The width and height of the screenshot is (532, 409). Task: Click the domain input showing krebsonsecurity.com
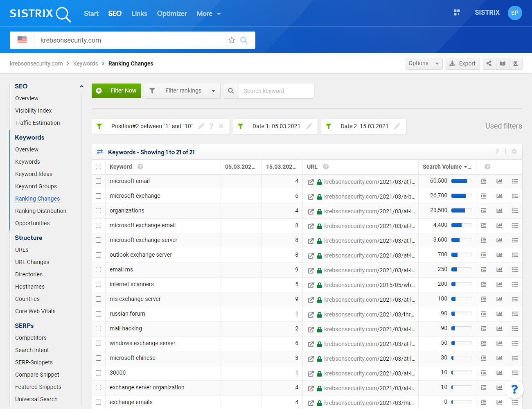pyautogui.click(x=131, y=40)
